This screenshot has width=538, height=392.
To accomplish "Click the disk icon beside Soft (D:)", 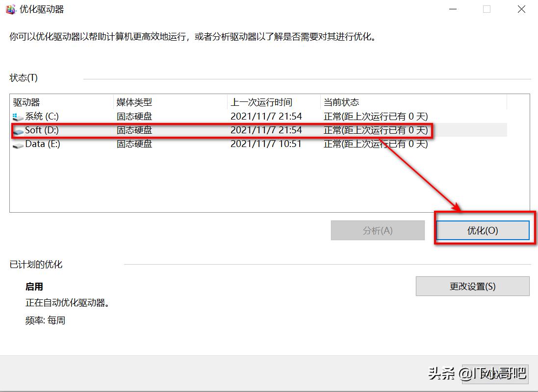I will (x=17, y=130).
